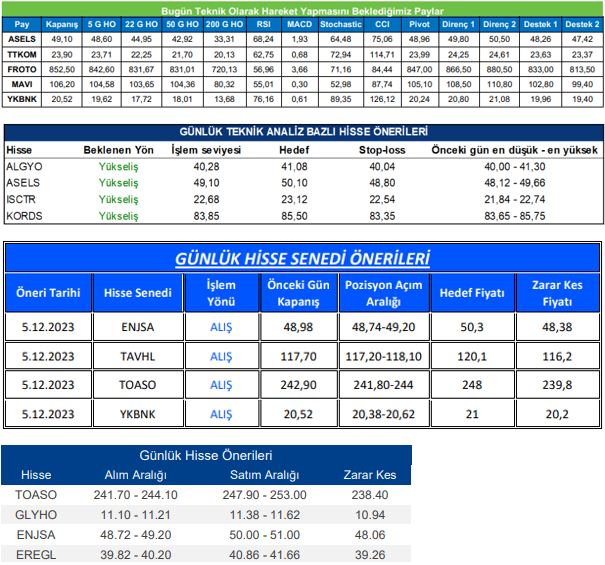Open the GÜNLÜK HİSSE SENEDİ ÖNERİLERİ link title

coord(302,259)
